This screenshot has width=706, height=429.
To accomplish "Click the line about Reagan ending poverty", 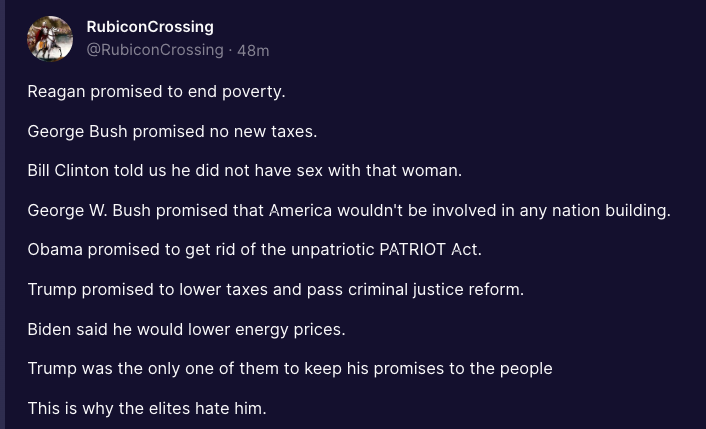I will click(x=156, y=92).
